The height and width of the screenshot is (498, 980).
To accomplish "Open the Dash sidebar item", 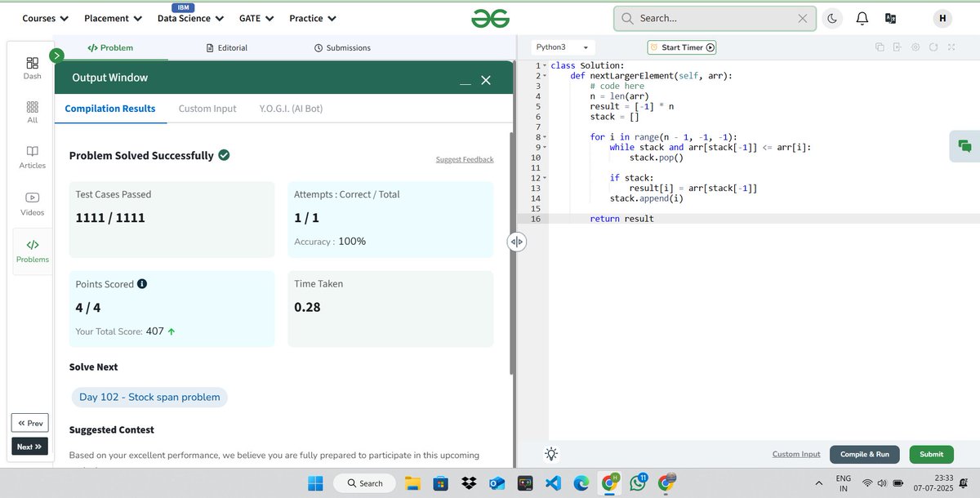I will pyautogui.click(x=32, y=68).
